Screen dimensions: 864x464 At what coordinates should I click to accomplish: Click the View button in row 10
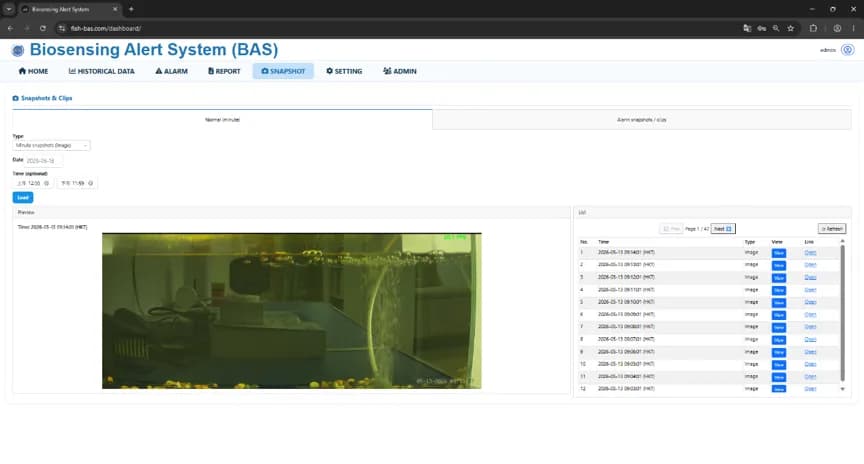click(779, 364)
